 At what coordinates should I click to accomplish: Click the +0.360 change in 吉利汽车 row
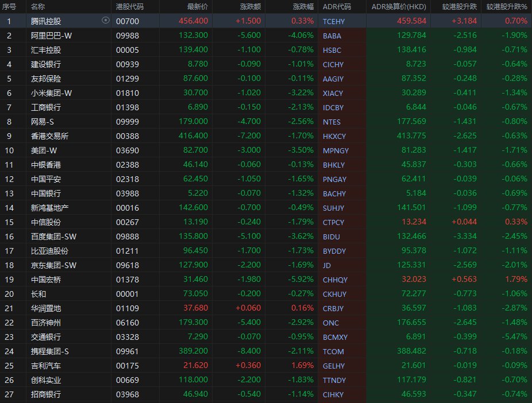248,365
